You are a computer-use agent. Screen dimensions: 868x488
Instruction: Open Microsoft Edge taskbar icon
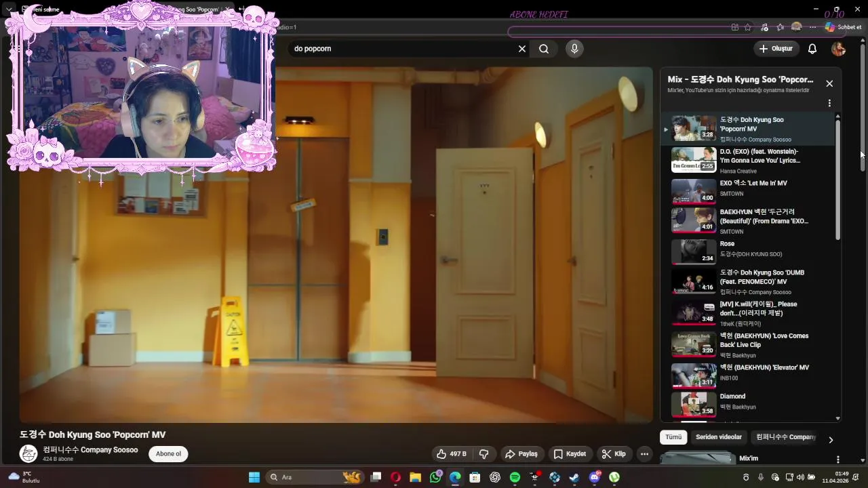(x=455, y=477)
